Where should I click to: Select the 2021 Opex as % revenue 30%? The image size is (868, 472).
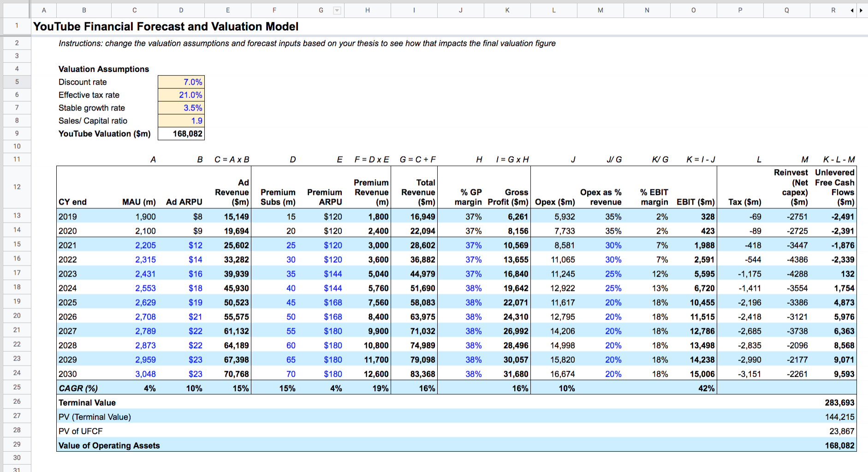click(600, 245)
